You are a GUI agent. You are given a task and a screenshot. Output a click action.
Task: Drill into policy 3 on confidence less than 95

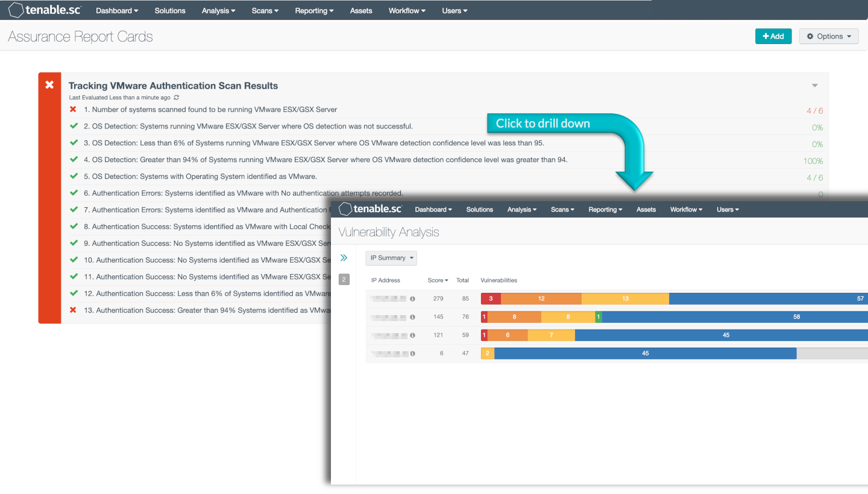pyautogui.click(x=314, y=143)
